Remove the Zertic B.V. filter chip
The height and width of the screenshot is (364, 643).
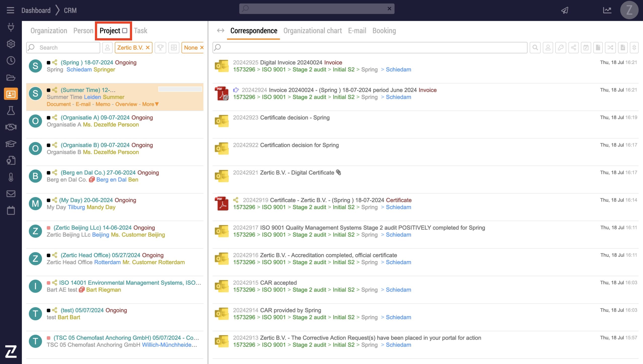point(148,48)
